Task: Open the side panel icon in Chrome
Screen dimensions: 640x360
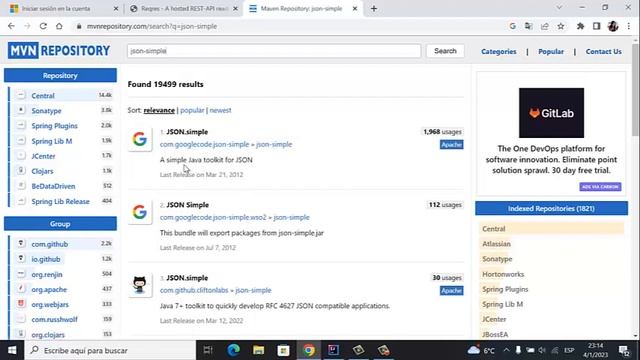Action: (x=596, y=26)
